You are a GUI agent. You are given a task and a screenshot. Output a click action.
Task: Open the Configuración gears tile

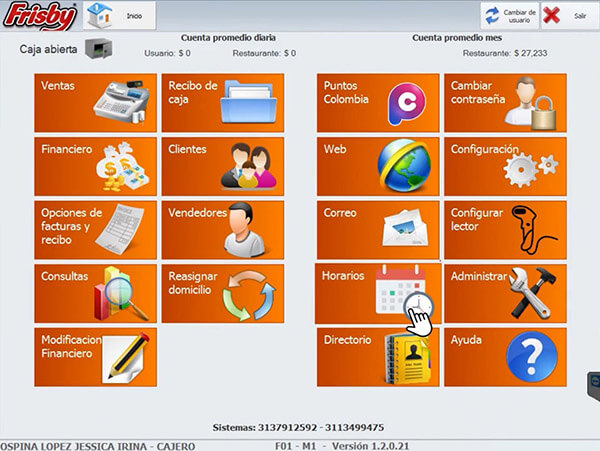505,167
